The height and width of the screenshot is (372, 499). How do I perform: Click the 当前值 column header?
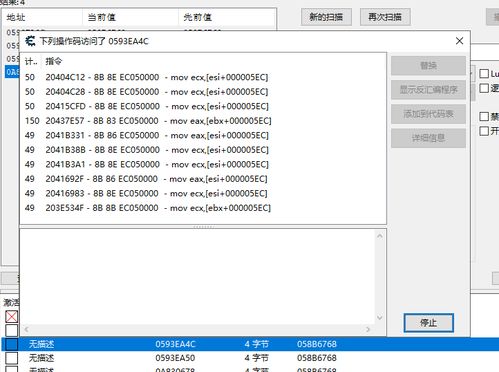click(130, 17)
